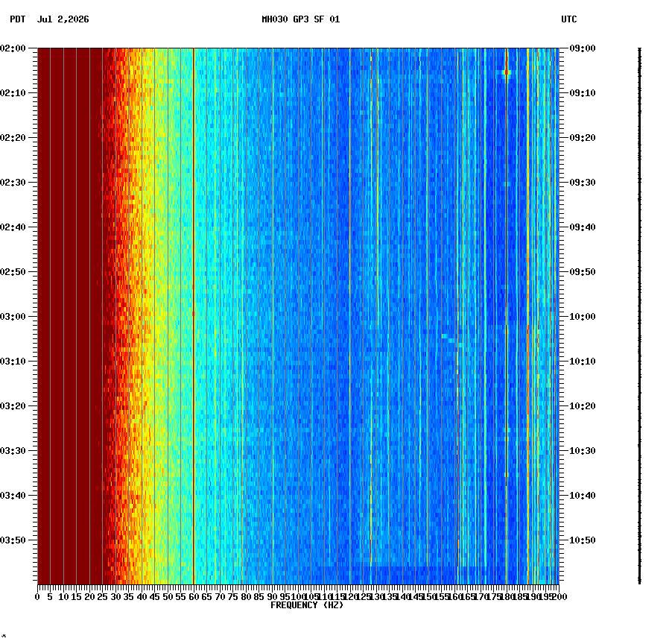Click the '09:30' UTC time label
The height and width of the screenshot is (644, 672).
click(x=583, y=182)
